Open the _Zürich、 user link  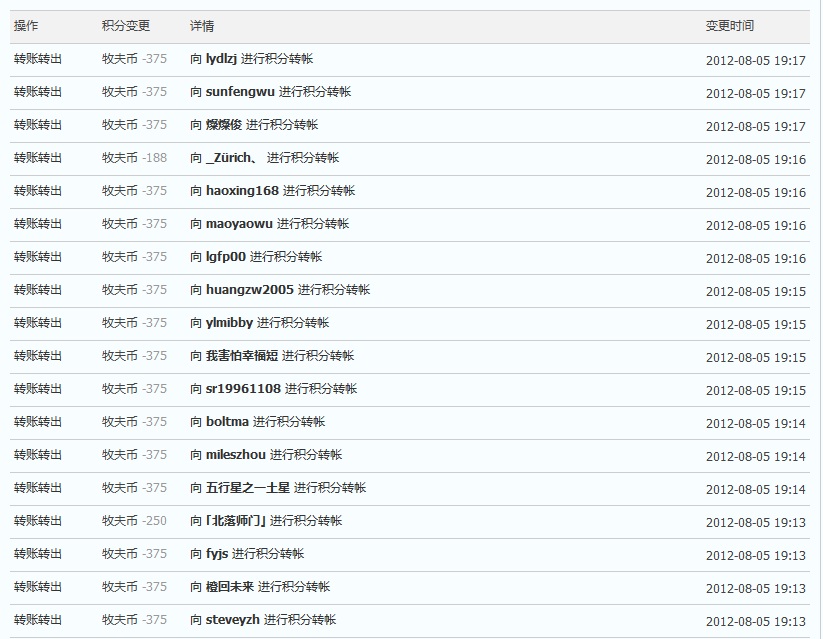pos(234,158)
